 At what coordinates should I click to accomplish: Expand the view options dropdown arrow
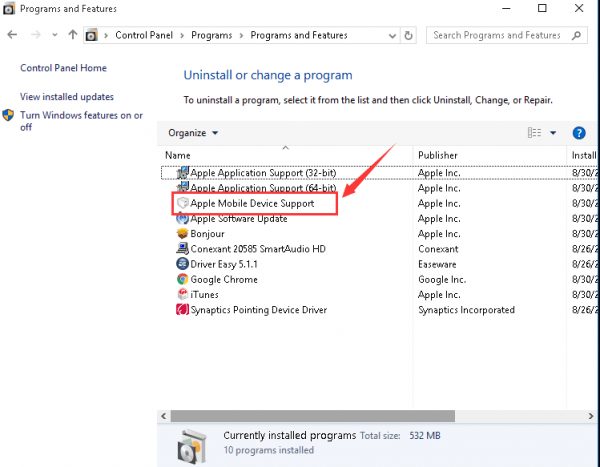pyautogui.click(x=553, y=133)
